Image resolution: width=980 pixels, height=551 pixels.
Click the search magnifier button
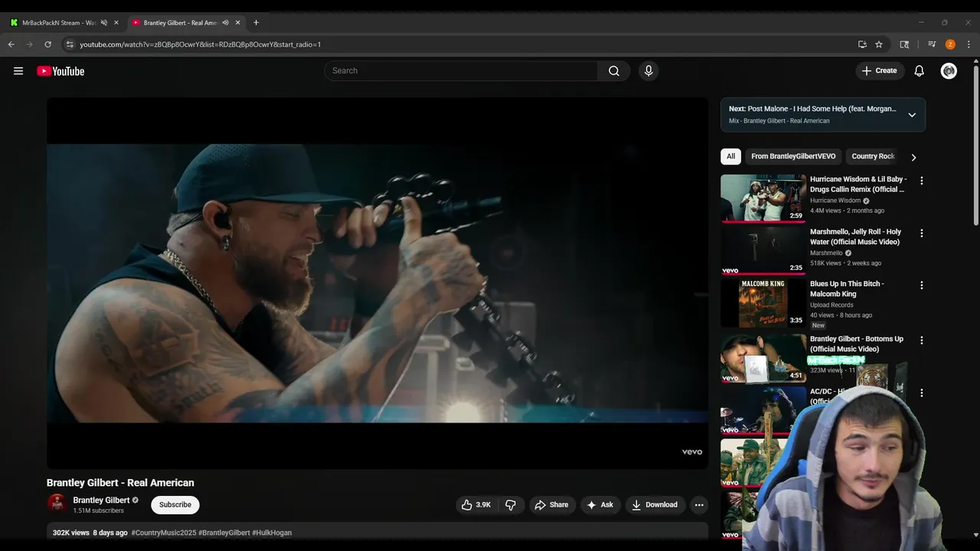point(614,71)
